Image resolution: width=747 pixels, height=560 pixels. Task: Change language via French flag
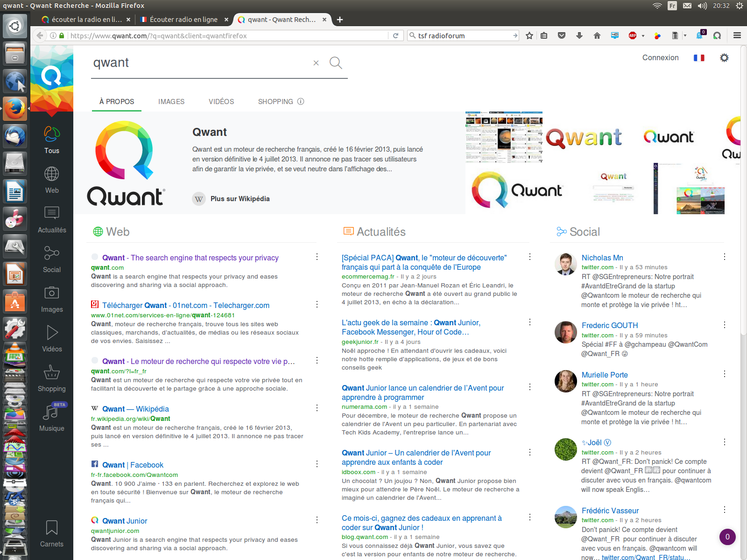(x=699, y=58)
